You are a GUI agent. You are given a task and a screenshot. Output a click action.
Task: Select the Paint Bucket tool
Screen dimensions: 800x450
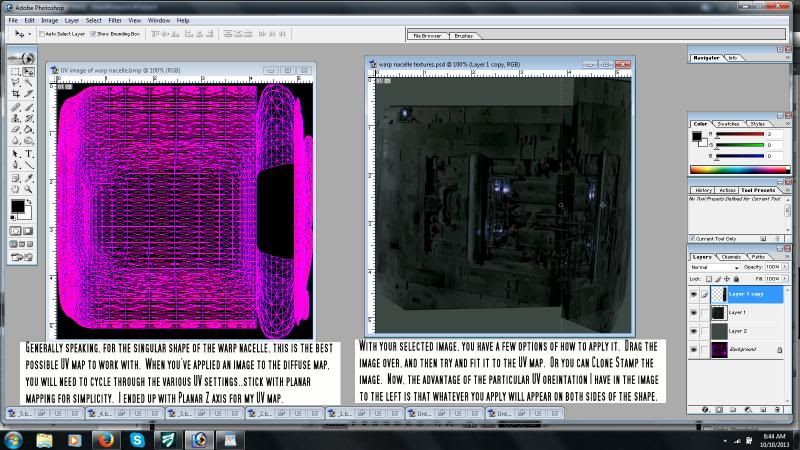pos(29,130)
